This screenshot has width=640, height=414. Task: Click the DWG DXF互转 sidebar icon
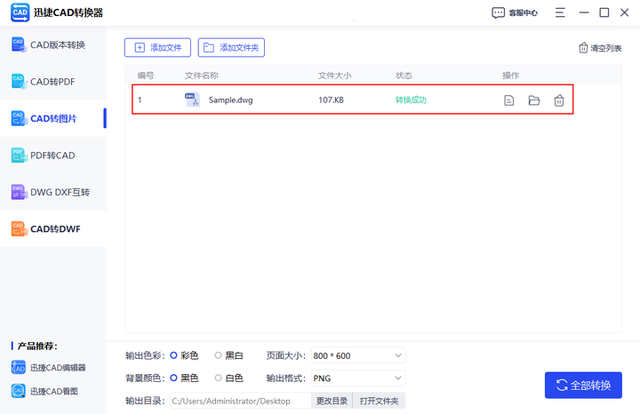[x=18, y=192]
